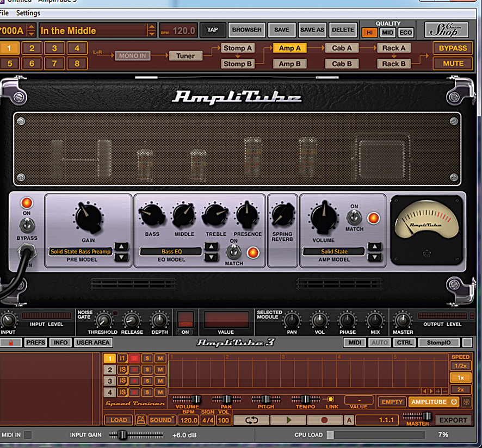Click the lock icon next to PREFS
482x448 pixels.
[x=11, y=343]
